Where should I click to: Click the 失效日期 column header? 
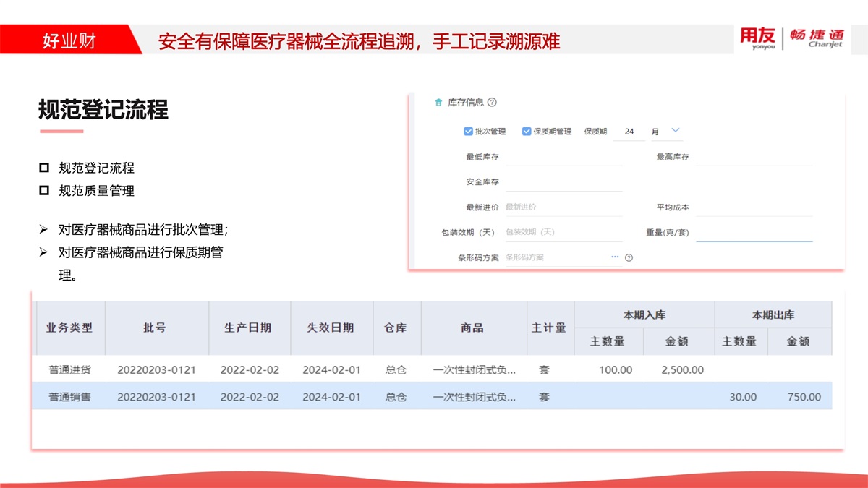click(331, 328)
